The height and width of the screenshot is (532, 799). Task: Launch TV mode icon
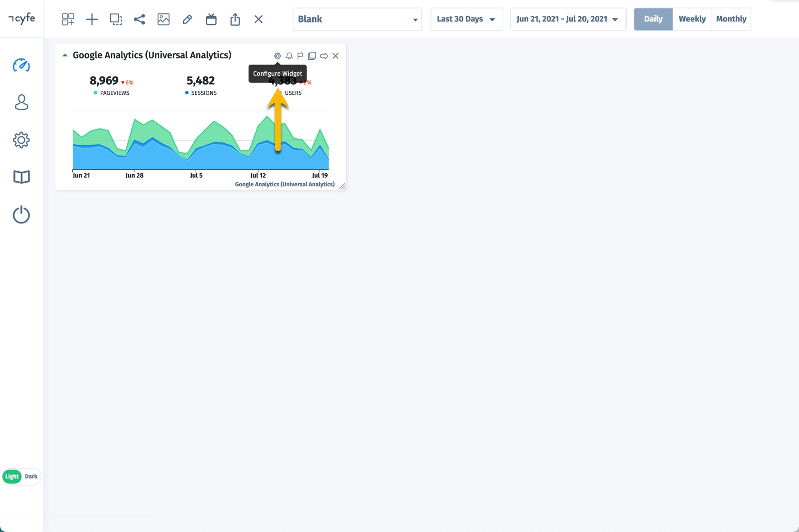(x=211, y=19)
